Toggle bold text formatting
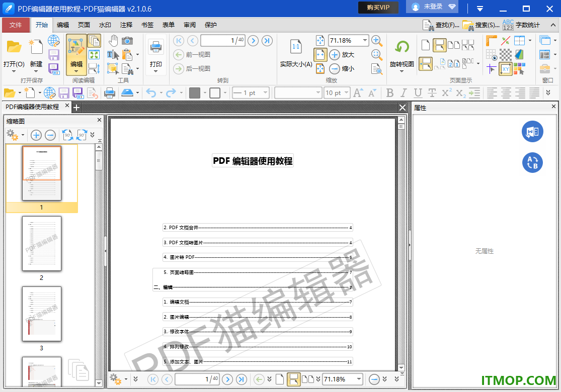561x392 pixels. (389, 93)
